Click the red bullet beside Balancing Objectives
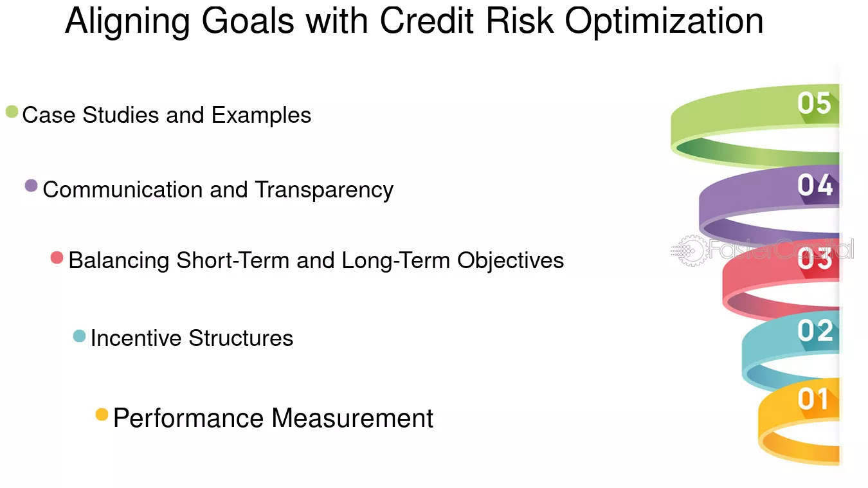Viewport: 868px width, 488px height. 57,258
